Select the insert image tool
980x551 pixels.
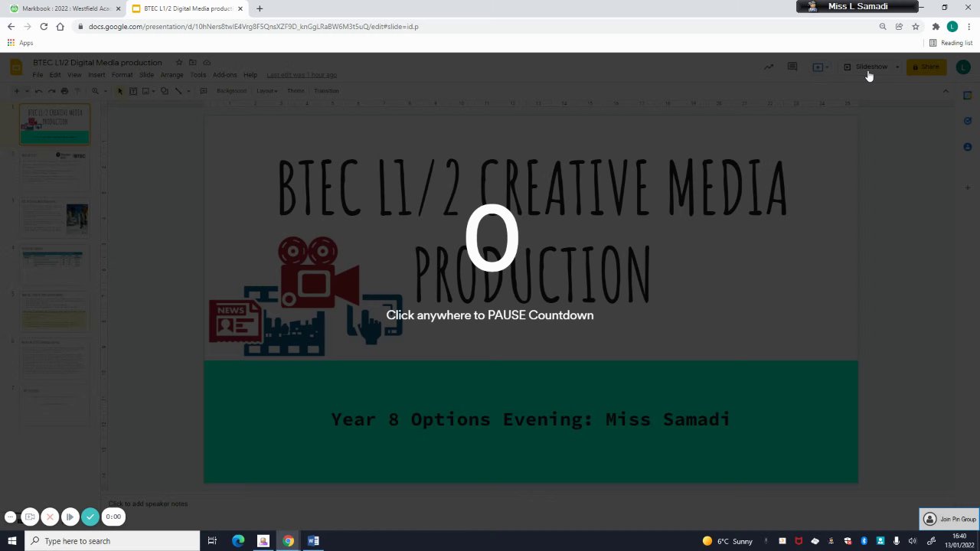click(x=145, y=91)
